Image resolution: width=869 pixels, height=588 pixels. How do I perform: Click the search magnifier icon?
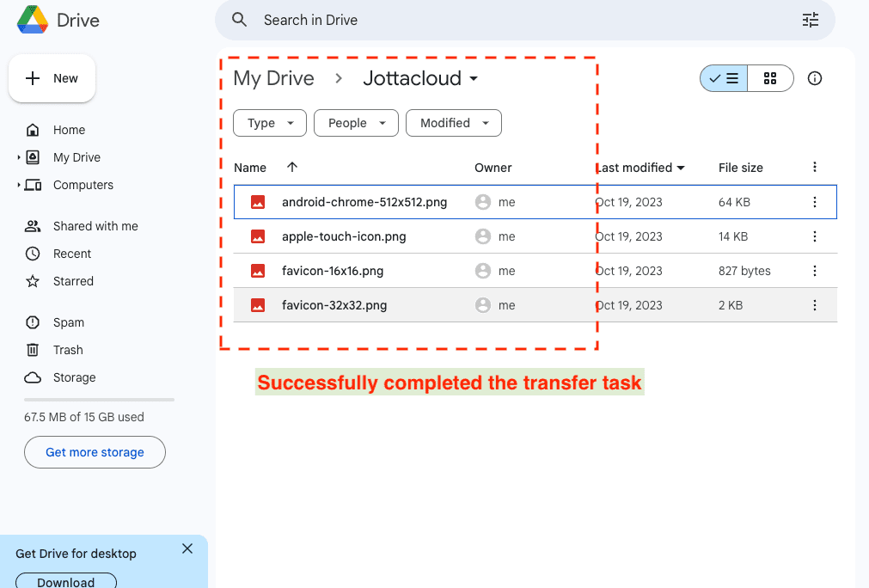tap(239, 20)
